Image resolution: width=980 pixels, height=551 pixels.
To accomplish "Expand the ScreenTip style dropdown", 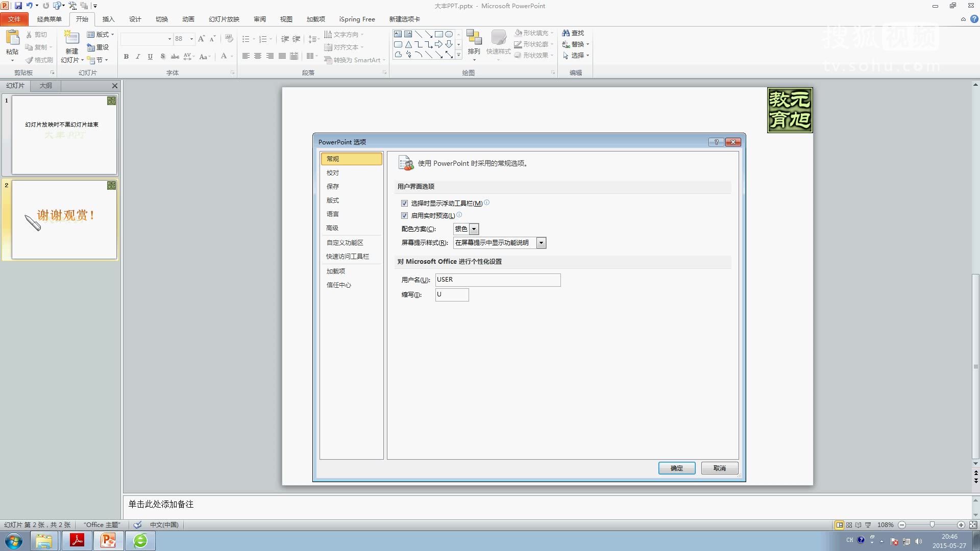I will [x=541, y=243].
